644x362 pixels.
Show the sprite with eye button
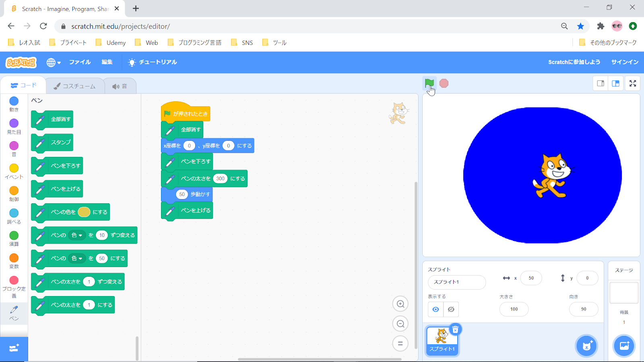[x=436, y=309]
